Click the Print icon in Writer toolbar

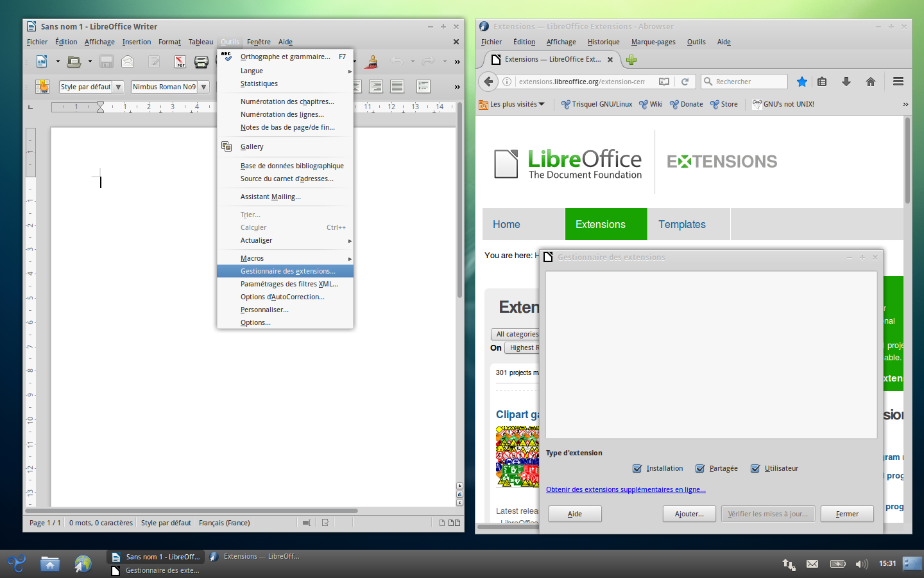201,62
